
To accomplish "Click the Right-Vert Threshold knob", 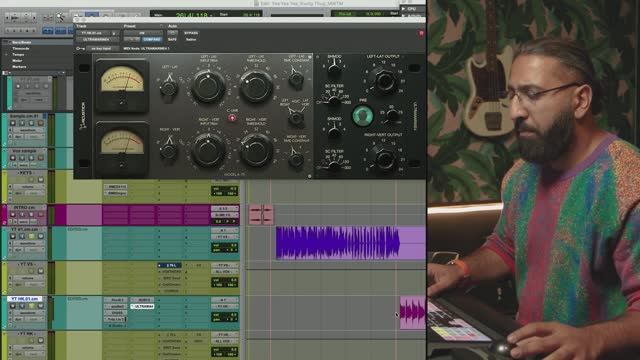I will pos(256,150).
